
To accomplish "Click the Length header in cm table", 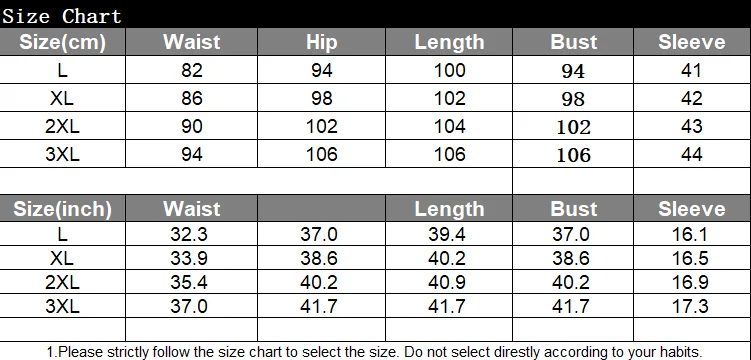I will point(449,42).
